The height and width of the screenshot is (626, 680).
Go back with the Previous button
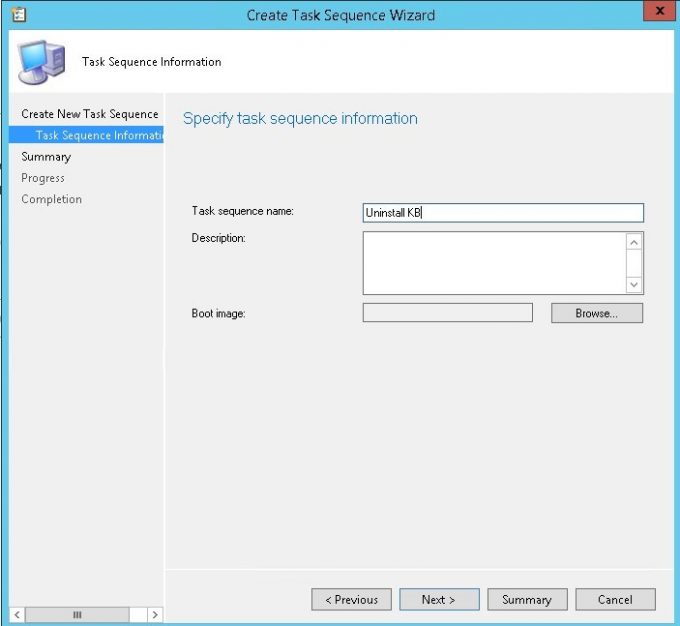350,599
